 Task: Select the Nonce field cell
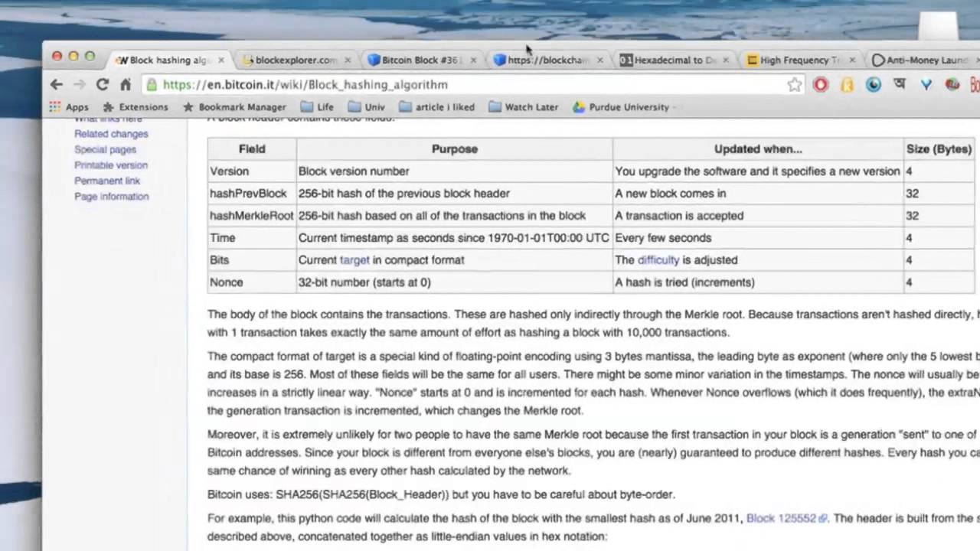coord(252,282)
